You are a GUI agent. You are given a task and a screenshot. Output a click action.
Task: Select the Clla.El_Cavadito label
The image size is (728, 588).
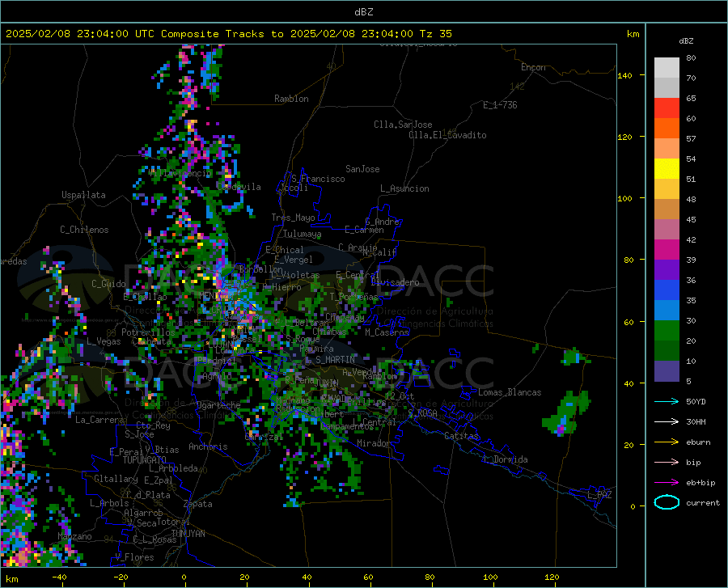point(447,135)
